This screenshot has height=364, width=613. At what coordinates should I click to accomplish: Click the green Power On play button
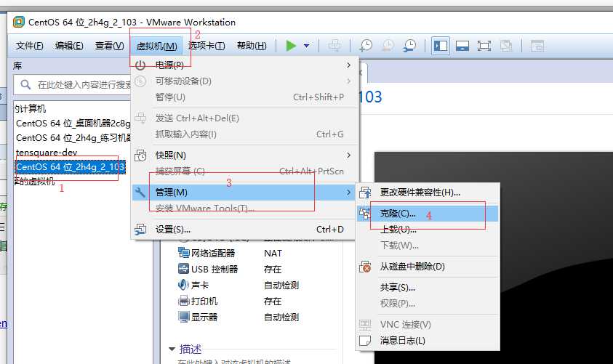(x=291, y=46)
